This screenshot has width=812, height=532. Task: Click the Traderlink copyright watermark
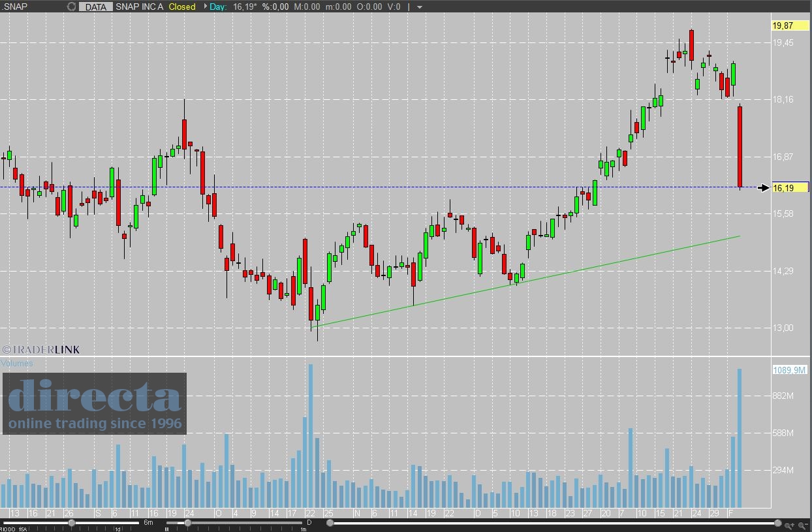click(x=41, y=350)
